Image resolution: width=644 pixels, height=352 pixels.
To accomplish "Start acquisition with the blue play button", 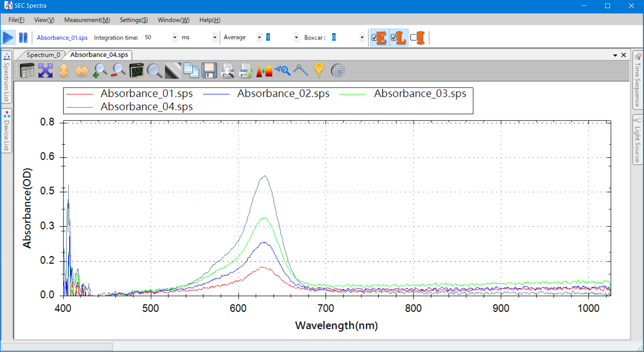I will (x=8, y=38).
